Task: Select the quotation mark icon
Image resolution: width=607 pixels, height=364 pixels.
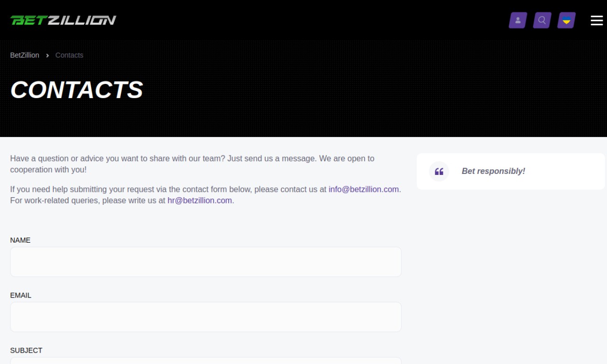Action: point(439,172)
